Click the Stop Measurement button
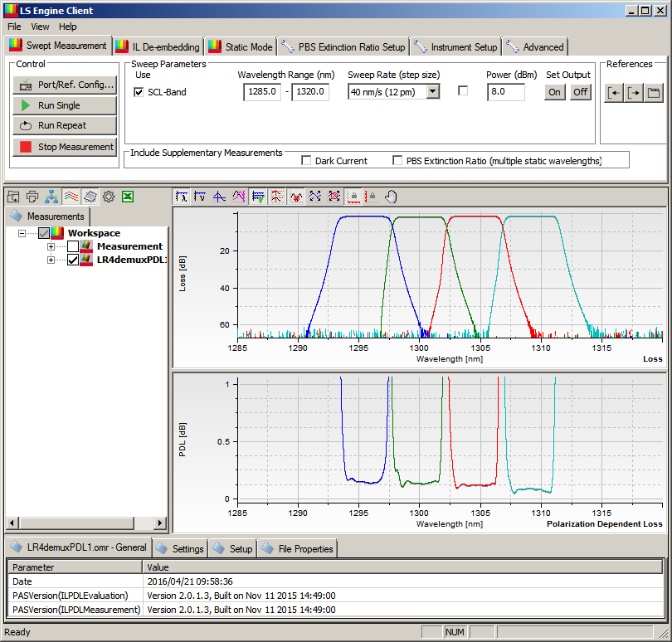 [x=64, y=147]
